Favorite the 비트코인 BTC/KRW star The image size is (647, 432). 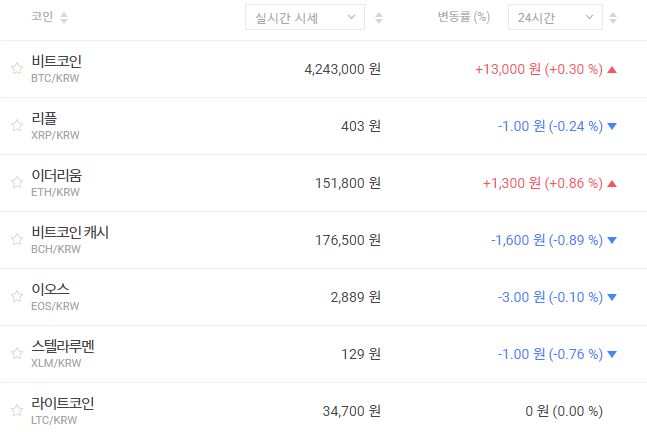pos(16,69)
